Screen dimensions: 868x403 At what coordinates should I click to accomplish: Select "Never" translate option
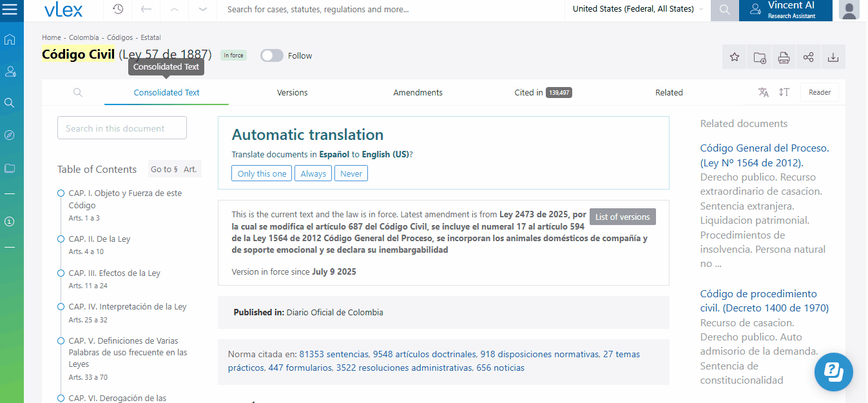pos(351,173)
